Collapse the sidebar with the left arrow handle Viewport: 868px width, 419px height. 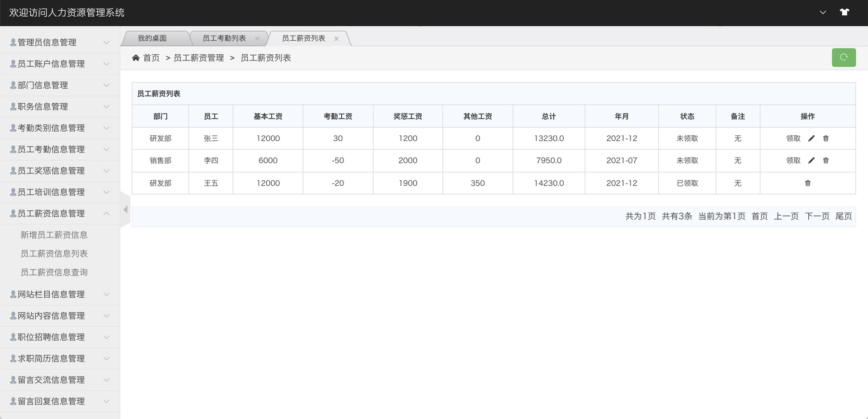125,209
